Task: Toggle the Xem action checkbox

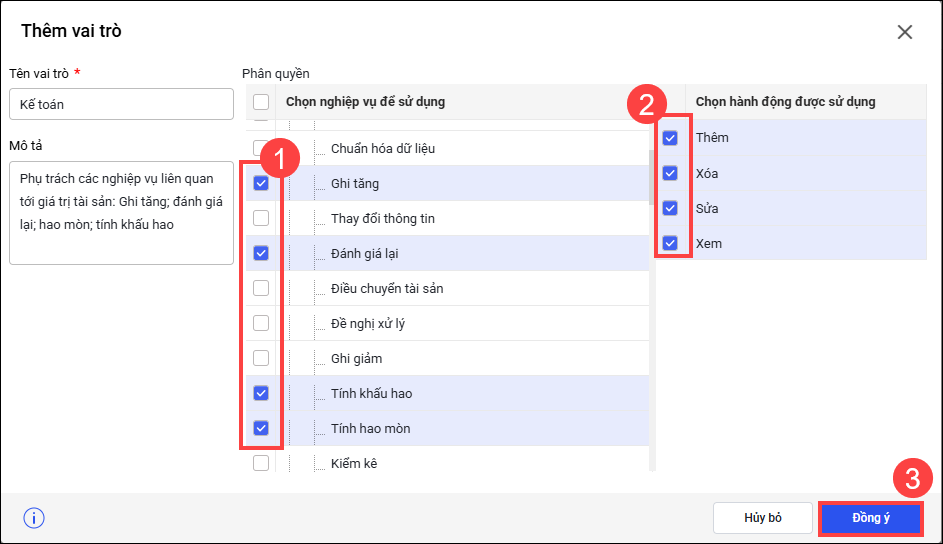Action: tap(670, 243)
